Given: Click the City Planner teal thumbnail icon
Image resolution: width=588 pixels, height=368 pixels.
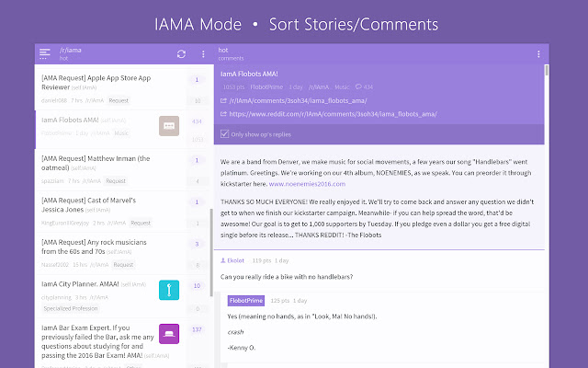Looking at the screenshot, I should click(x=169, y=290).
